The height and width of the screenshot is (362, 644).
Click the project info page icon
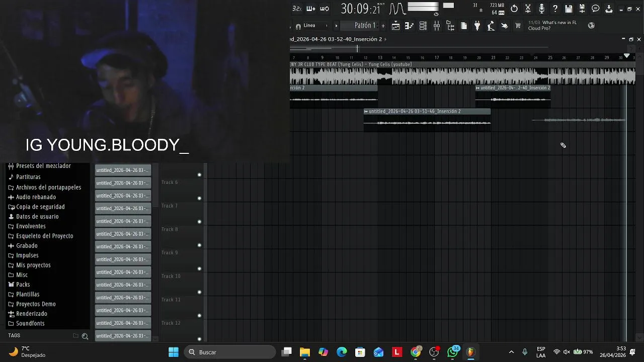463,26
